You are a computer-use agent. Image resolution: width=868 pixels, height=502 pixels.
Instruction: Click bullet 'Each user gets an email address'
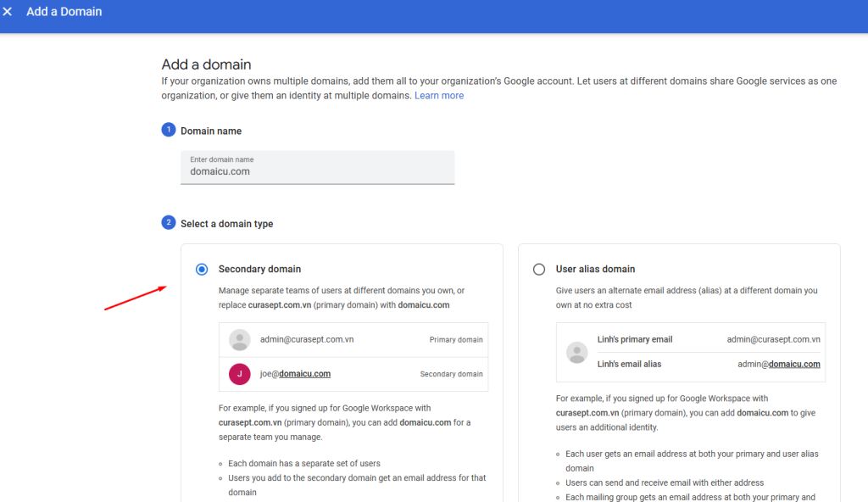[692, 461]
